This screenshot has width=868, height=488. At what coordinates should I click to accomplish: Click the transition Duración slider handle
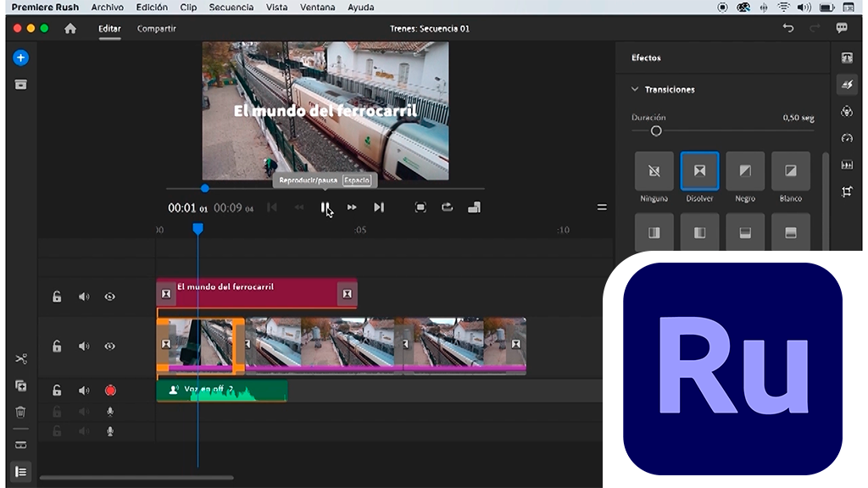point(655,131)
